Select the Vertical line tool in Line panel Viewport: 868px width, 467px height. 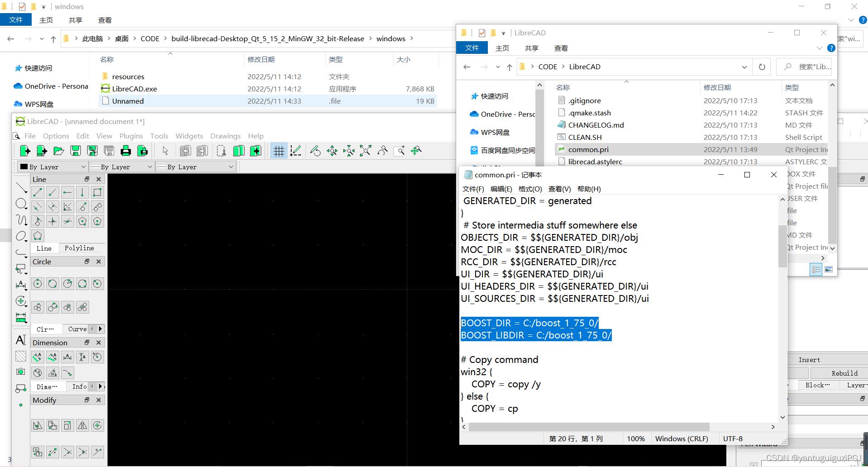82,192
